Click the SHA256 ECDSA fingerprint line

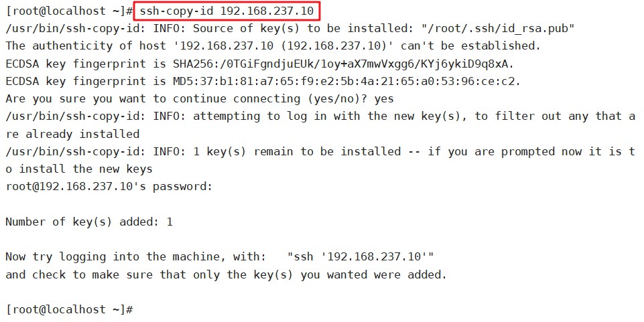(261, 64)
